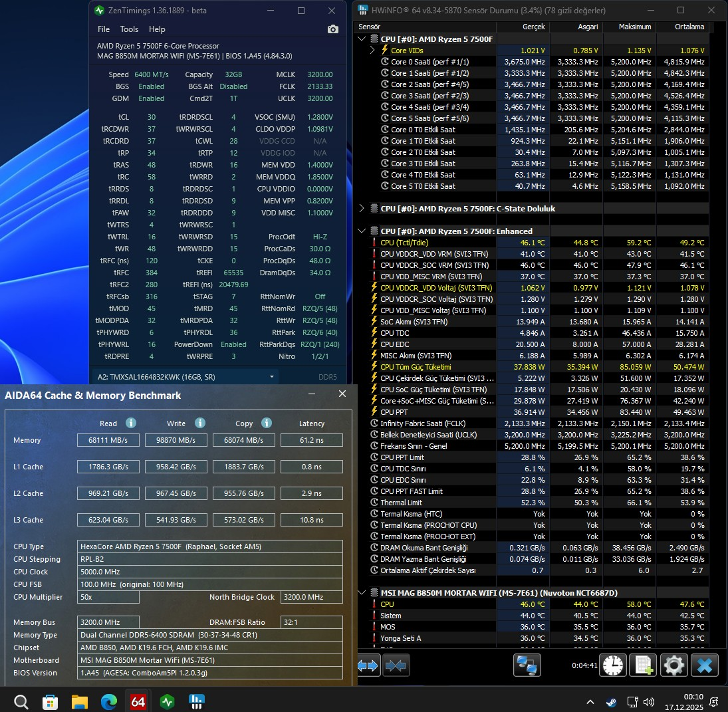
Task: Click the elapsed time 0:04:41 in HWiNFO
Action: [584, 665]
